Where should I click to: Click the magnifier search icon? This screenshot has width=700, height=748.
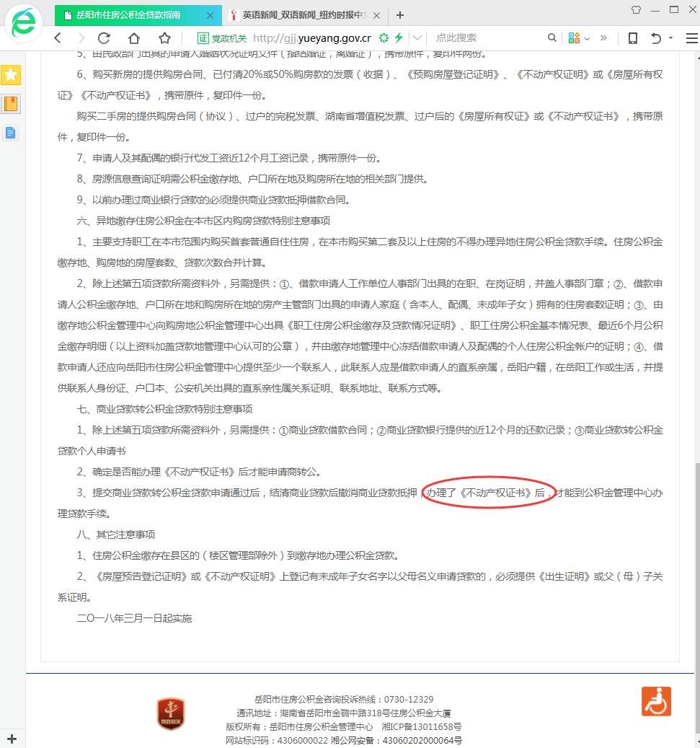(x=552, y=38)
